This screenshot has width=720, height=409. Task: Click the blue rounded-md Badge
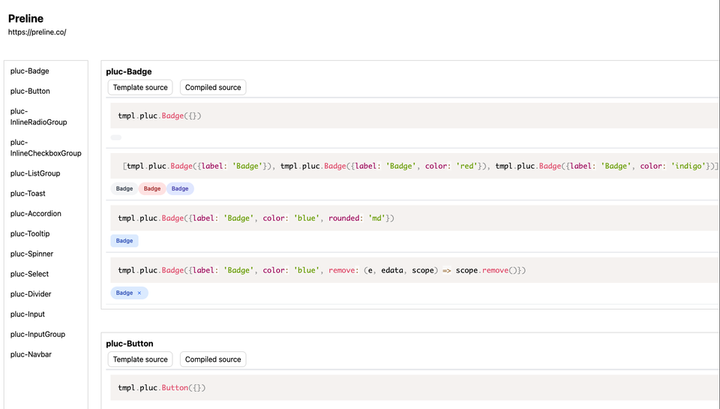click(x=124, y=241)
